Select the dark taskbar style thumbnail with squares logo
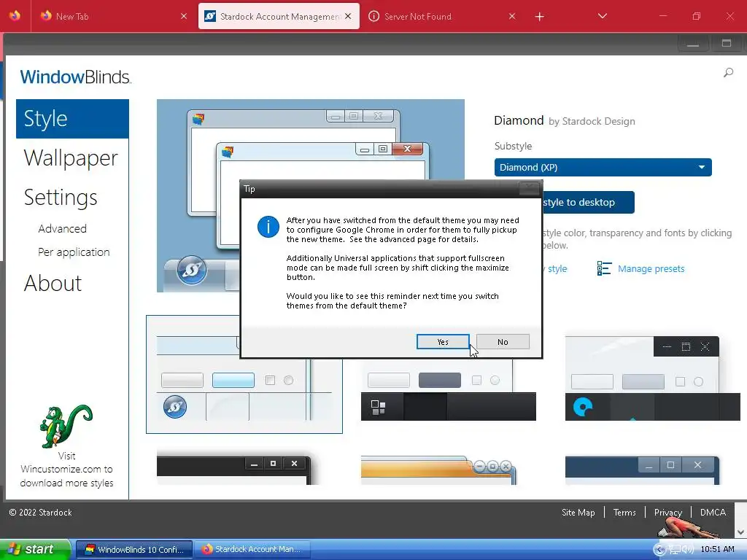 pyautogui.click(x=449, y=391)
